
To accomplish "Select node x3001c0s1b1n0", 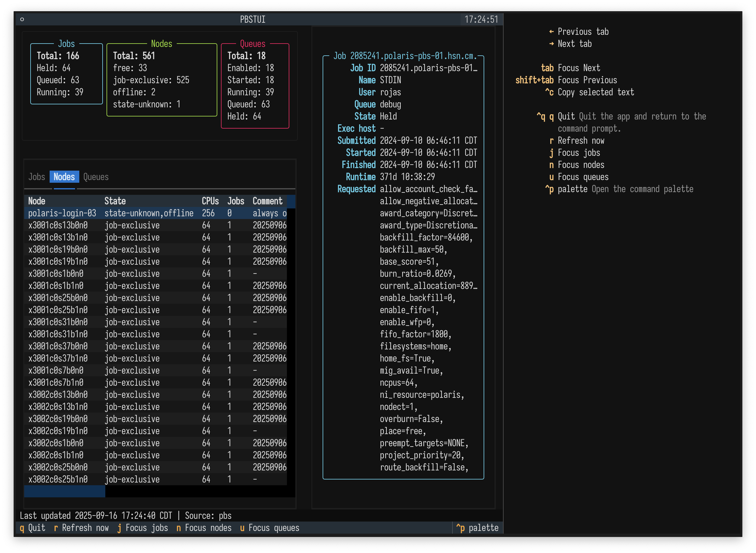I will pos(156,286).
